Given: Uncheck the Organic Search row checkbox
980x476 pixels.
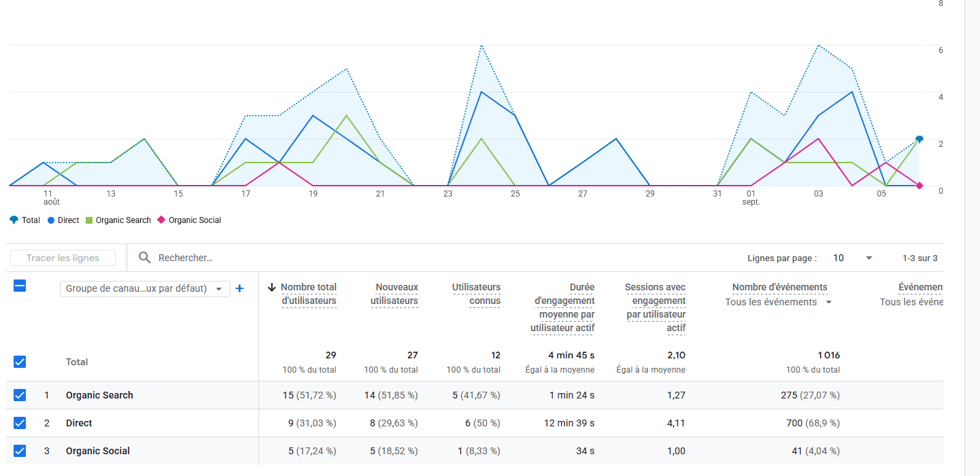Looking at the screenshot, I should [x=20, y=395].
